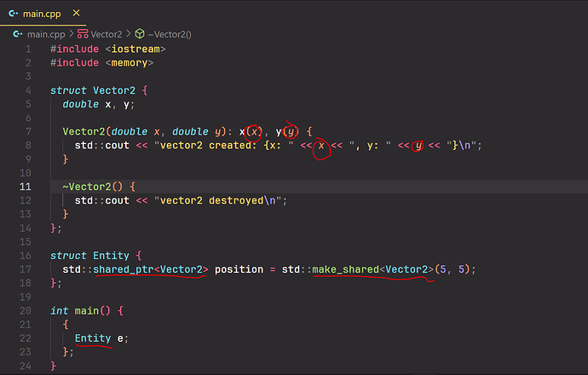Close the main.cpp tab
Image resolution: width=588 pixels, height=375 pixels.
coord(76,13)
